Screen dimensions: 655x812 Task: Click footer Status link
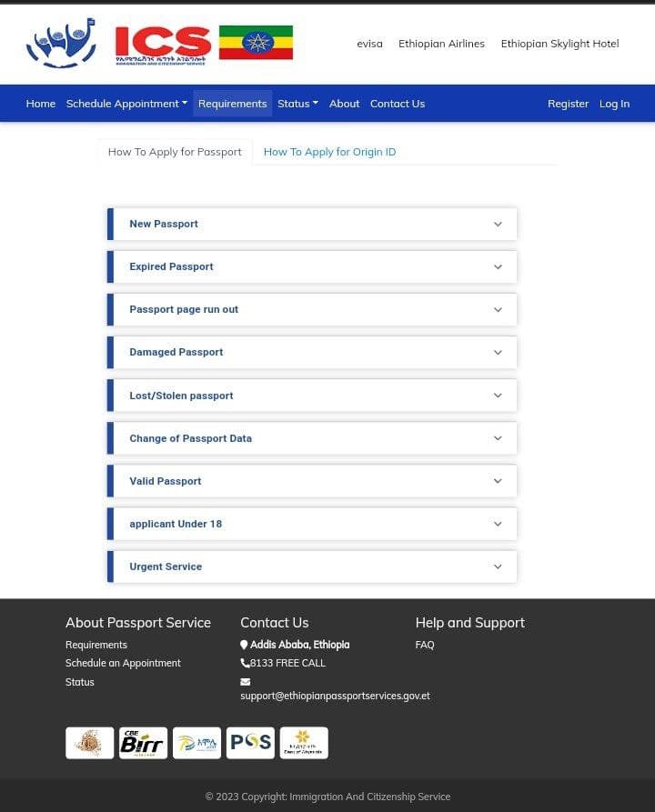point(80,682)
